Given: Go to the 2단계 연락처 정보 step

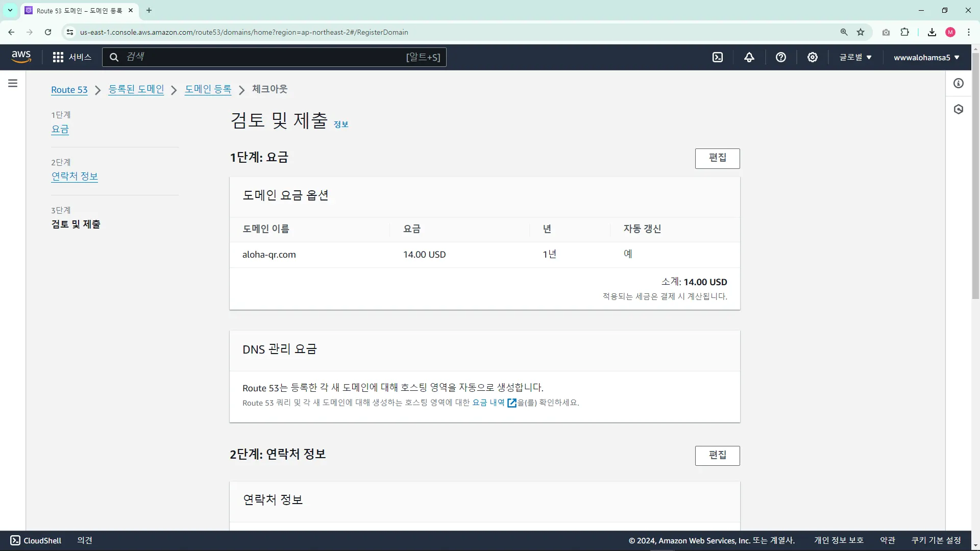Looking at the screenshot, I should [75, 176].
